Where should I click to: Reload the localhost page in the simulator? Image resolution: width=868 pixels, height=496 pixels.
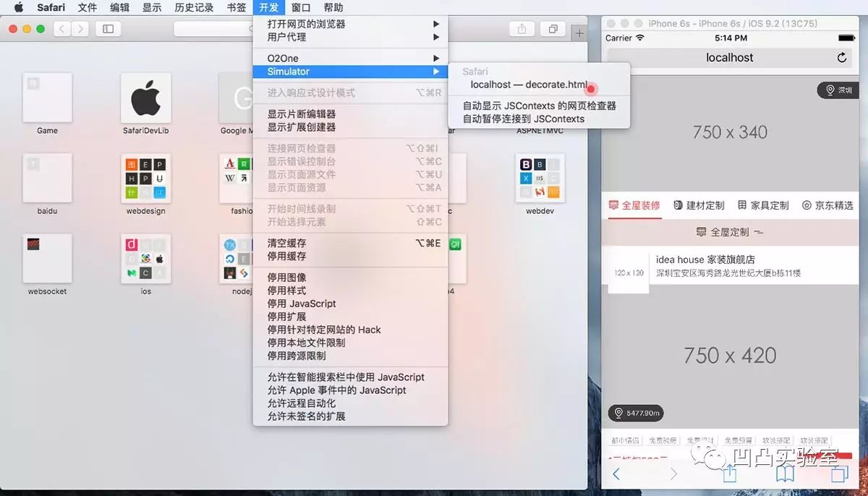(841, 58)
